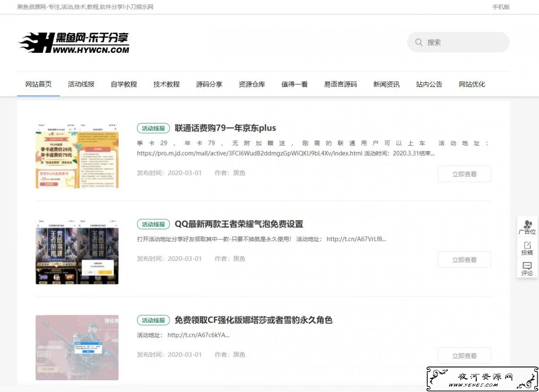Open 活动线报 navigation item
This screenshot has width=539, height=392.
(81, 84)
